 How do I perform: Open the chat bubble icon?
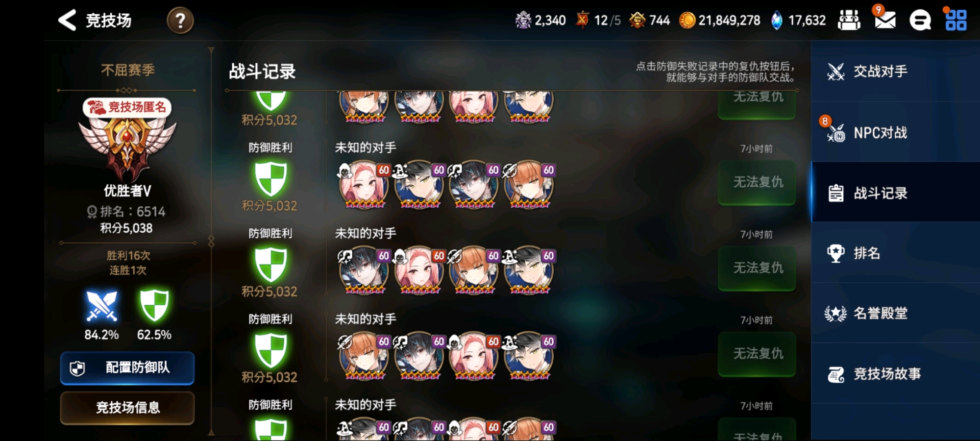920,21
